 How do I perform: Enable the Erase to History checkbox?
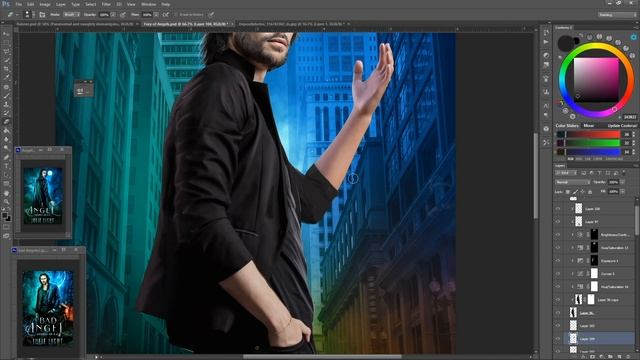[177, 15]
